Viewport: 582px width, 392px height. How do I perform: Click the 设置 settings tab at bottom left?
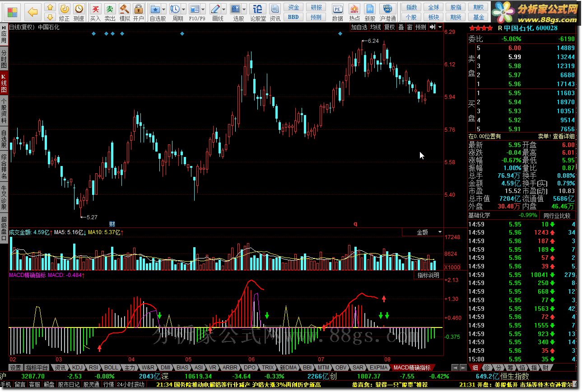pos(16,368)
